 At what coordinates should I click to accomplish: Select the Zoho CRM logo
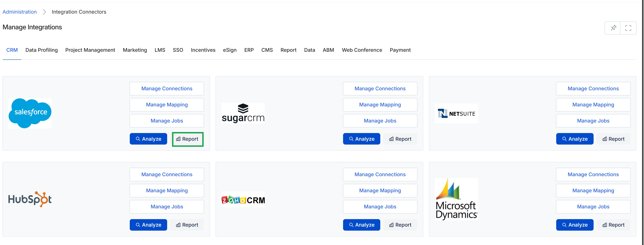(243, 200)
